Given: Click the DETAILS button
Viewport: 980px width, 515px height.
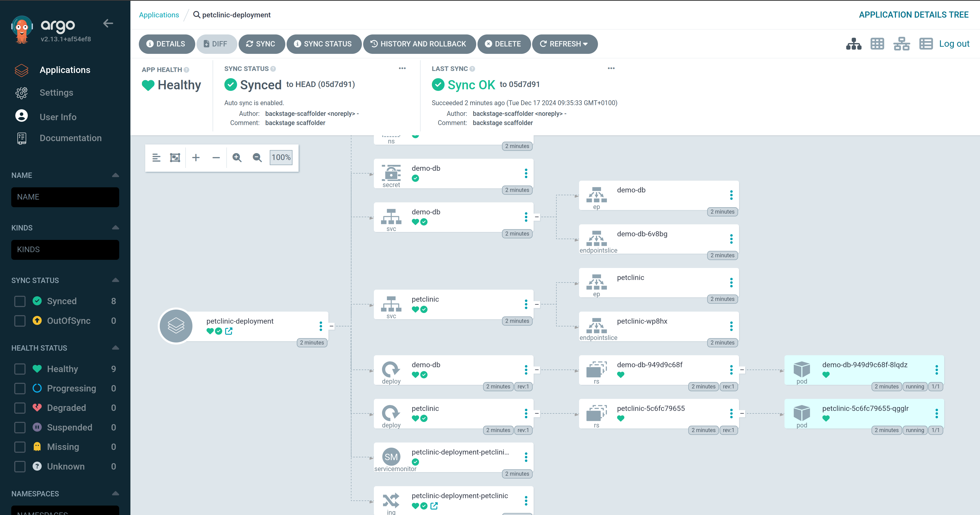Looking at the screenshot, I should click(167, 44).
